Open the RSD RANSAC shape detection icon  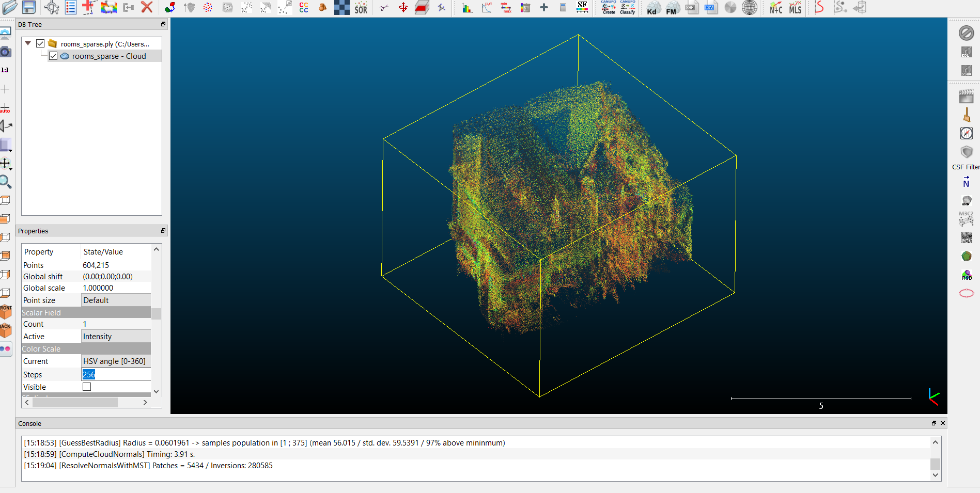click(966, 275)
